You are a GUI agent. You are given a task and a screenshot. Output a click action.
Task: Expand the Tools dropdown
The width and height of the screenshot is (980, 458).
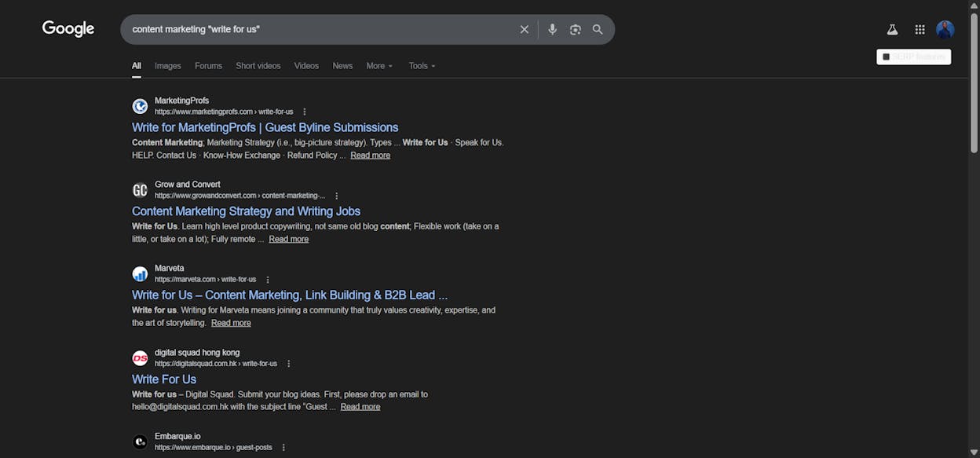tap(422, 66)
